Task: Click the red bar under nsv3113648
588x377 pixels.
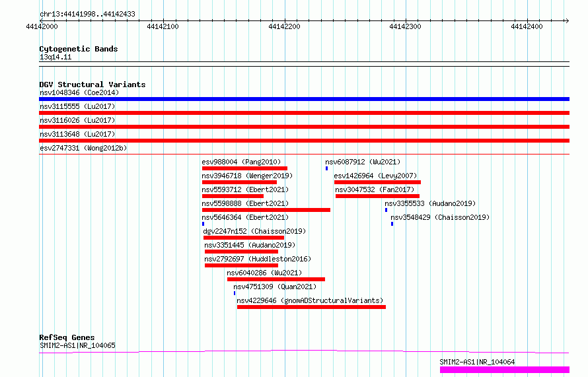Action: [x=304, y=141]
